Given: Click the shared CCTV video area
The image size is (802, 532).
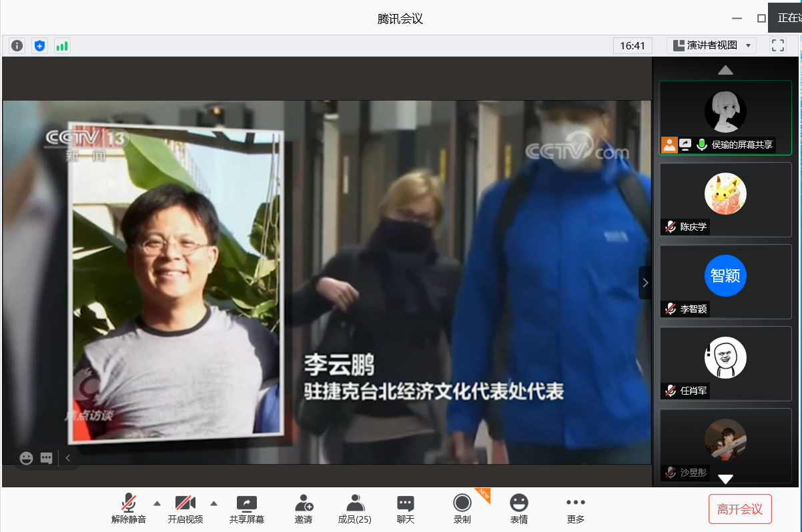Looking at the screenshot, I should point(326,282).
